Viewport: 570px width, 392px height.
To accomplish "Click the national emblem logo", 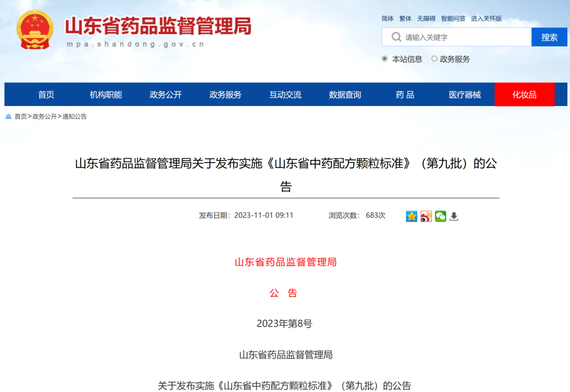I will click(35, 30).
